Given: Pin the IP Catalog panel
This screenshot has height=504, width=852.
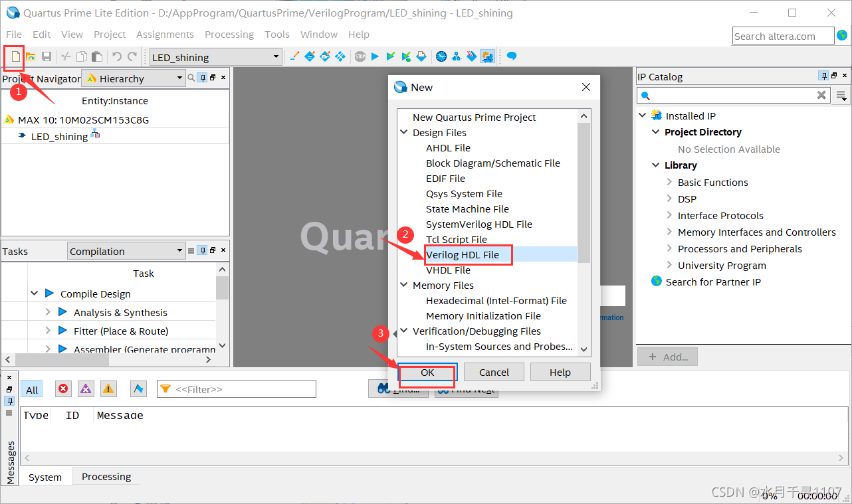Looking at the screenshot, I should point(823,76).
